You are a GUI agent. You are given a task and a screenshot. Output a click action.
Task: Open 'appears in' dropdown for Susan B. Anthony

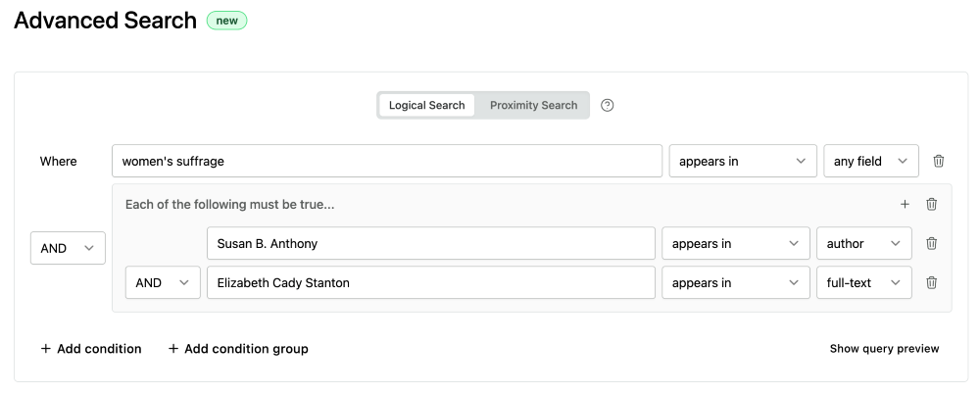734,244
